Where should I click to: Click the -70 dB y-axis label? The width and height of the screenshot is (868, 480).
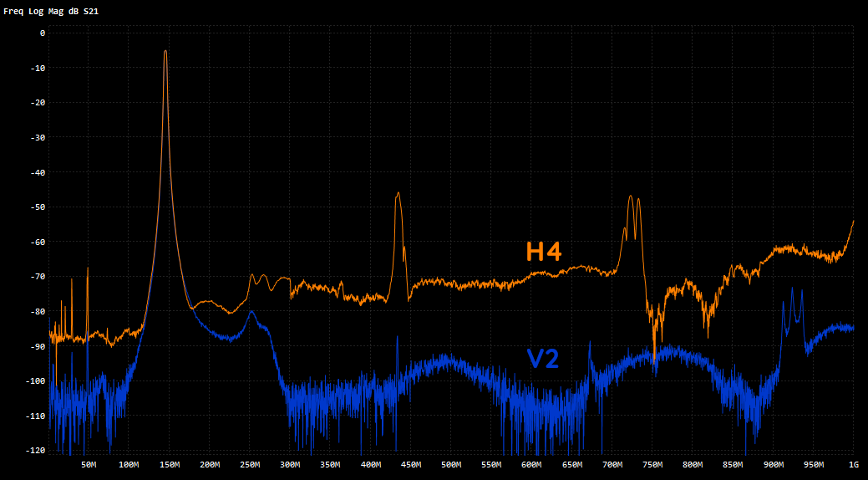tap(38, 277)
